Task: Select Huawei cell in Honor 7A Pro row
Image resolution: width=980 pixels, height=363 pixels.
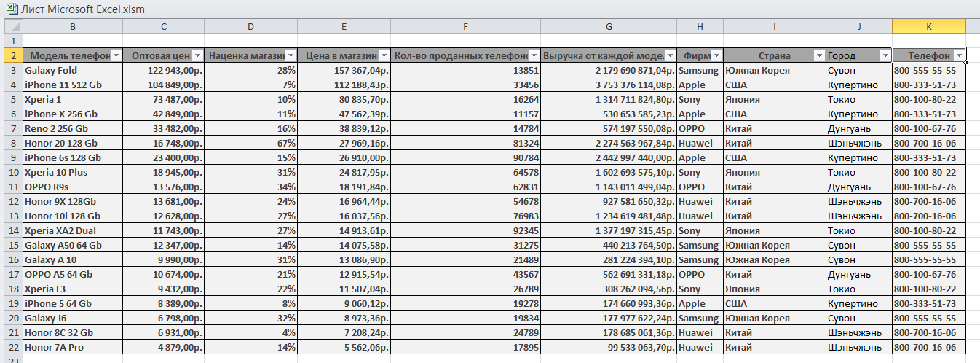Action: click(700, 347)
